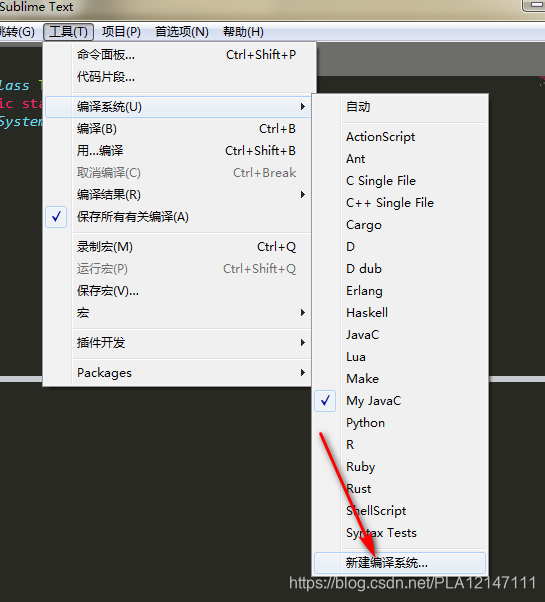Select 用...编译 menu entry
This screenshot has height=602, width=545.
pos(178,150)
